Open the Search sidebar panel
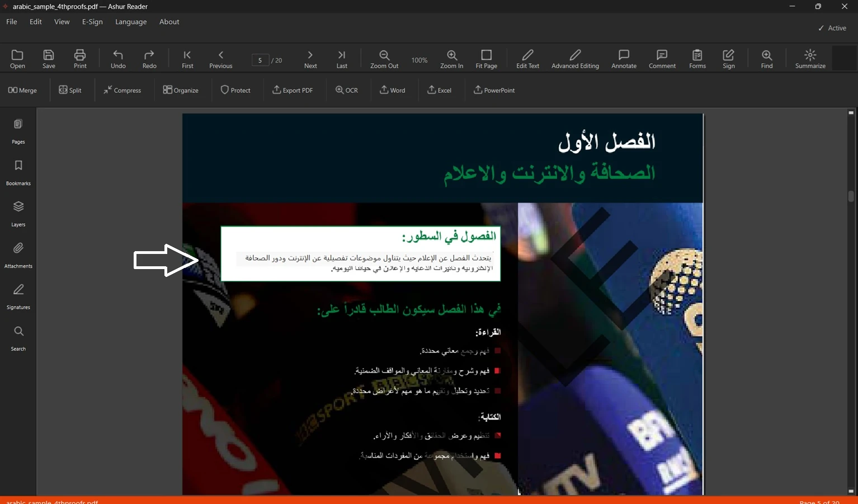 click(18, 338)
